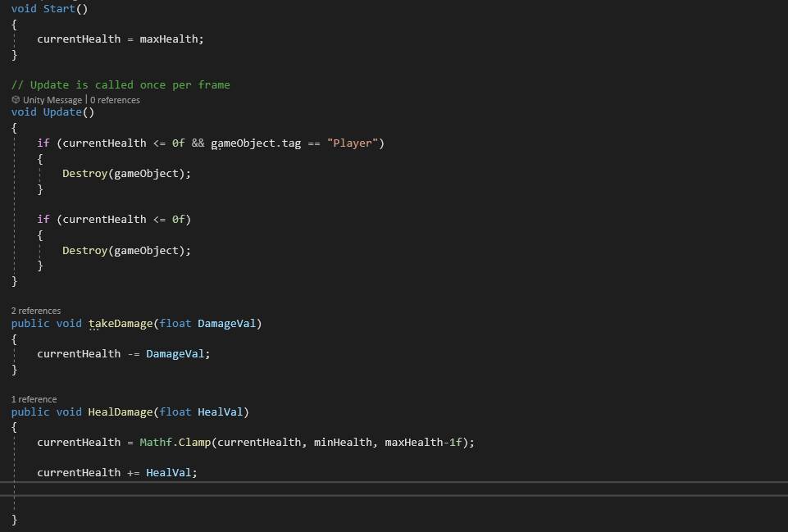Click the Start method name

tap(59, 7)
